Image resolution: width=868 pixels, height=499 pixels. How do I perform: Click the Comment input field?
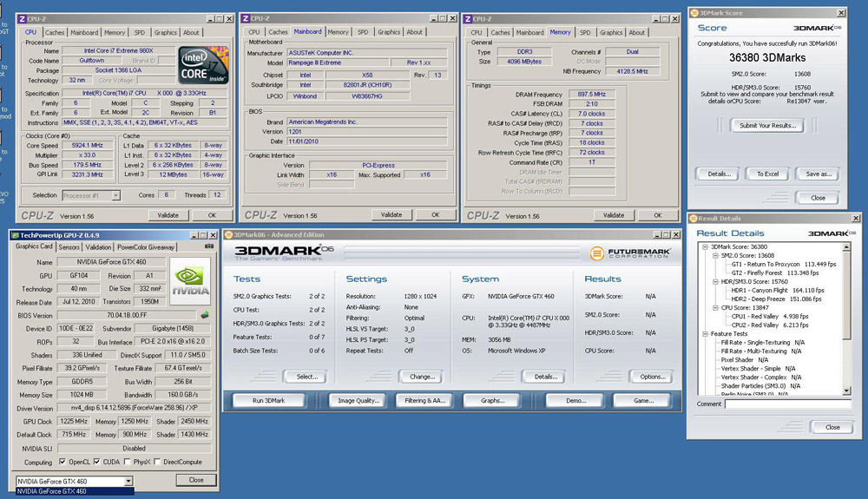788,404
